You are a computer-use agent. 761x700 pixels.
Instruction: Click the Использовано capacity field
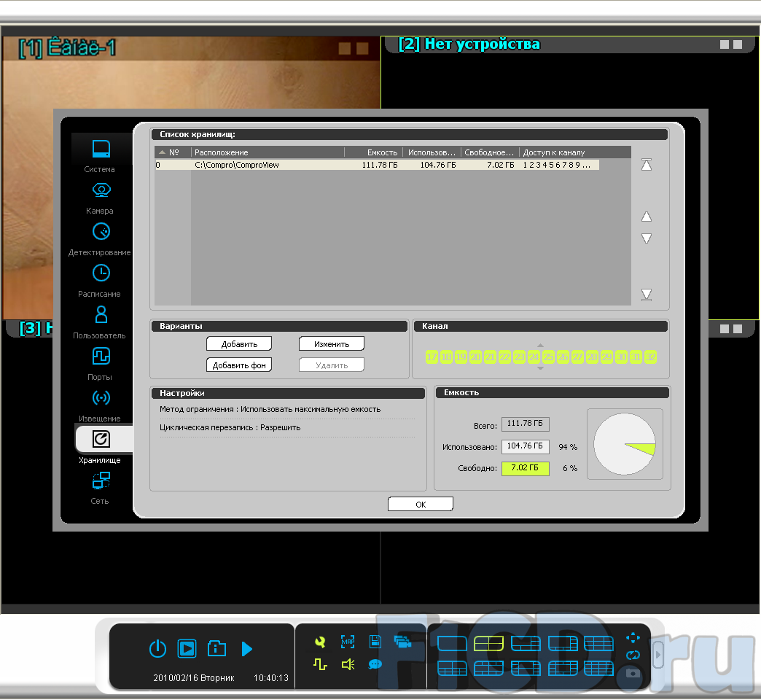525,446
